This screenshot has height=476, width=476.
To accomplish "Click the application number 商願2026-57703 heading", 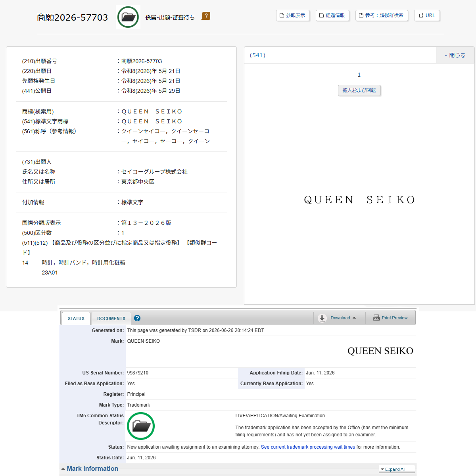I will 73,17.
